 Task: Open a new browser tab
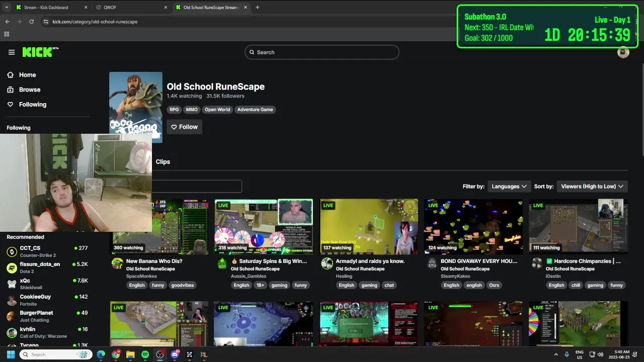coord(257,8)
